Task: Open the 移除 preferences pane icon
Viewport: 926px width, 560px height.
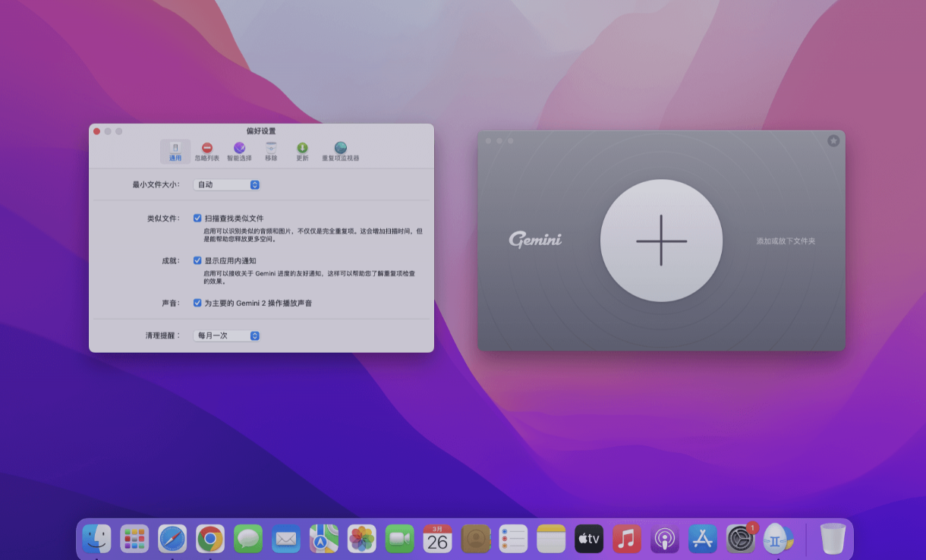Action: (271, 149)
